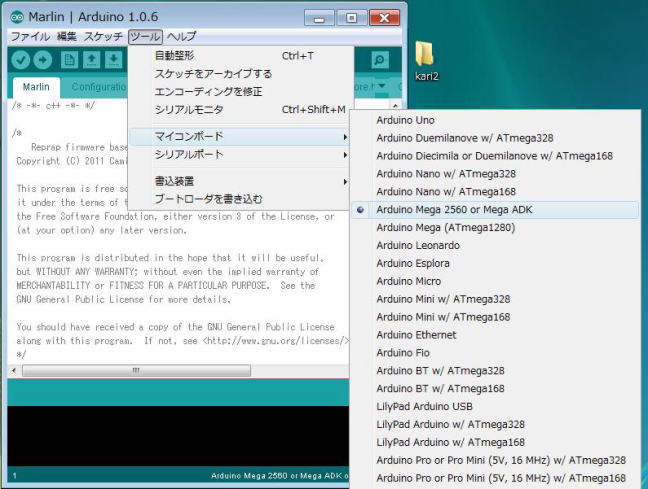Open the Serial Monitor magnifier icon
Image resolution: width=648 pixels, height=489 pixels.
(x=379, y=60)
